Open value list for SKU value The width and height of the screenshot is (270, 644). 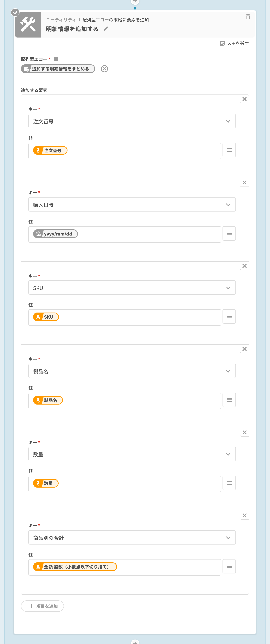coord(229,317)
